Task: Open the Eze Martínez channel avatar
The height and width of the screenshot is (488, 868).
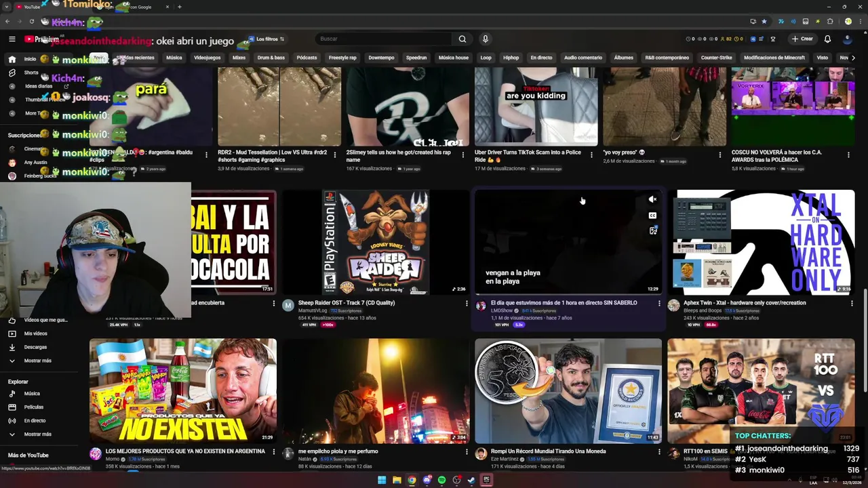Action: point(481,453)
